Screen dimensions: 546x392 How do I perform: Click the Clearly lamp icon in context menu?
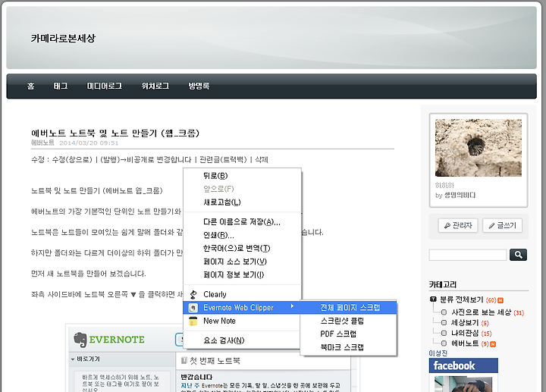click(193, 294)
